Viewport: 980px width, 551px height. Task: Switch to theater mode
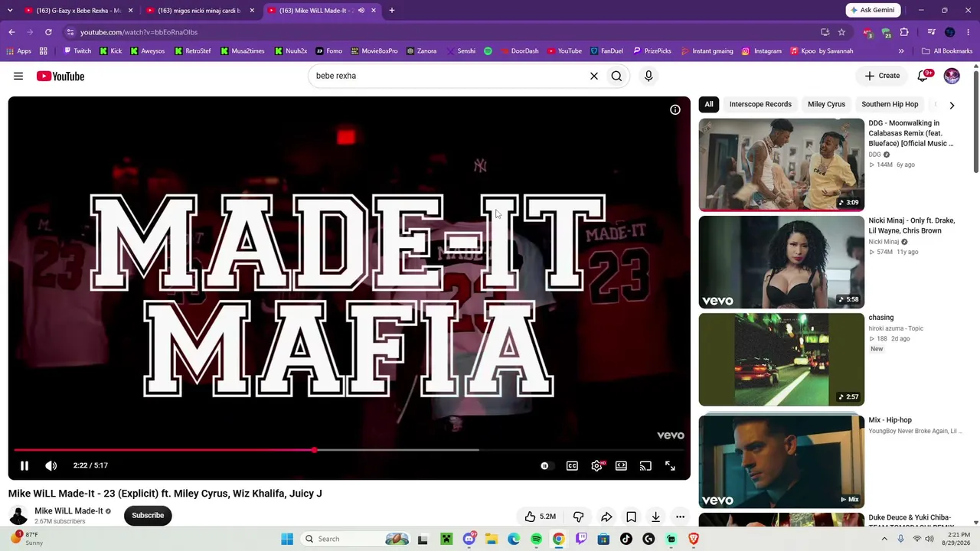[x=621, y=465]
